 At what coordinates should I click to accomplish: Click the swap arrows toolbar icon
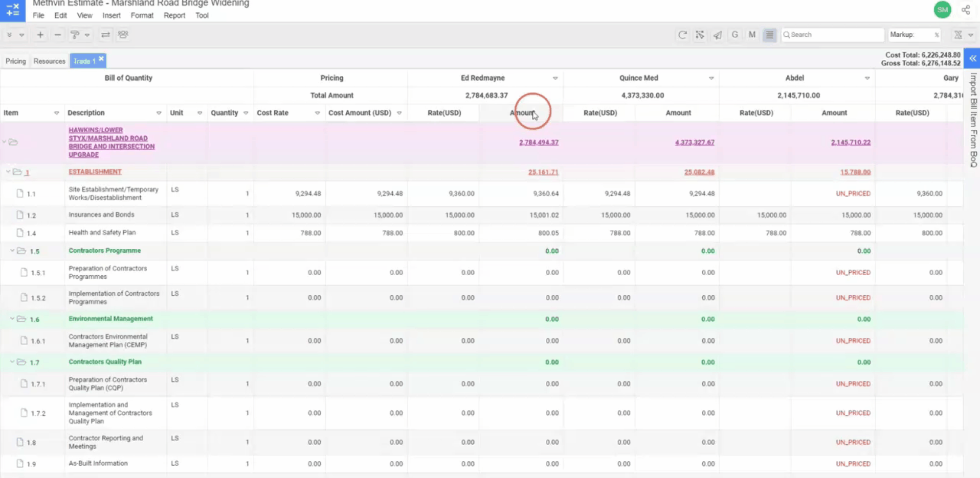point(105,35)
